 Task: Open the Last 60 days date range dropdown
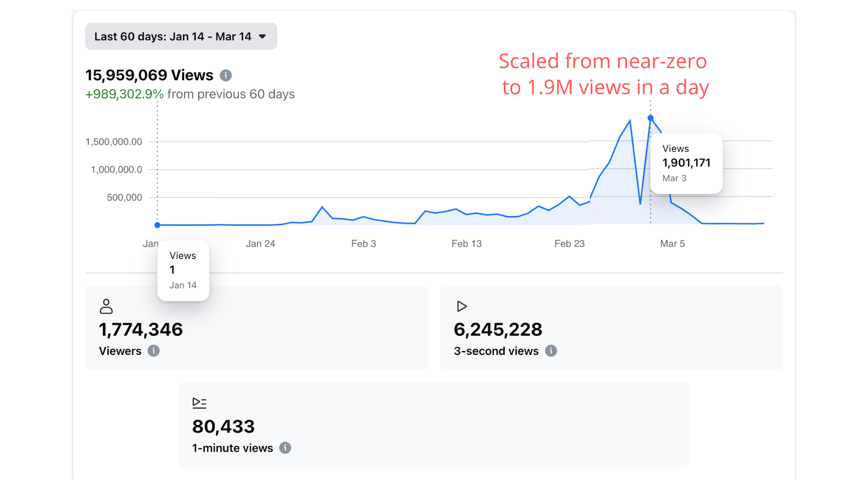click(x=181, y=36)
